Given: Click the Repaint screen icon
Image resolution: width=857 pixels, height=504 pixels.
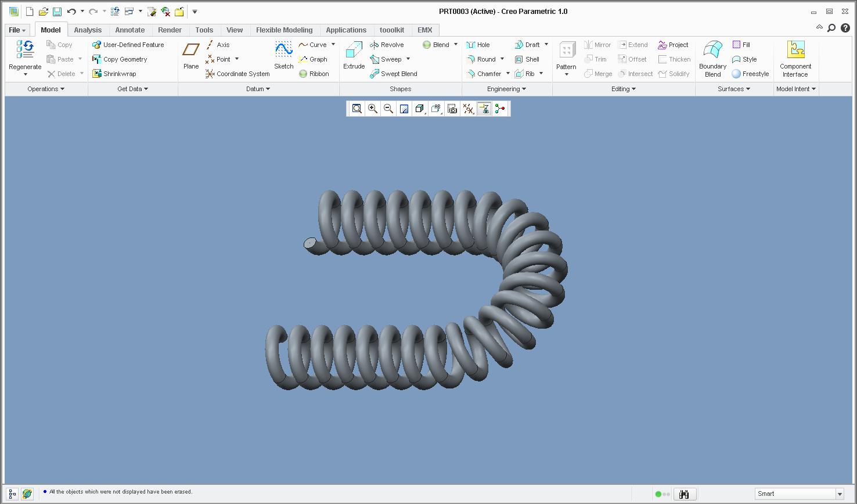Looking at the screenshot, I should 404,109.
